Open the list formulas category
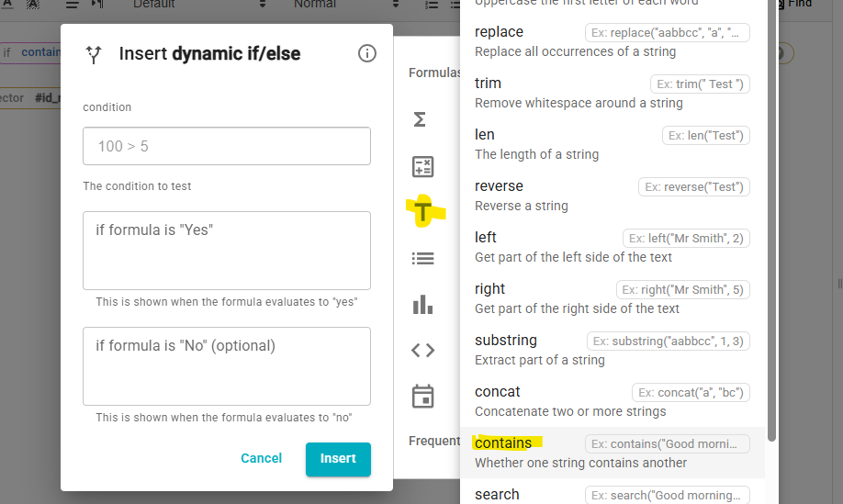Viewport: 843px width, 504px height. [x=422, y=258]
